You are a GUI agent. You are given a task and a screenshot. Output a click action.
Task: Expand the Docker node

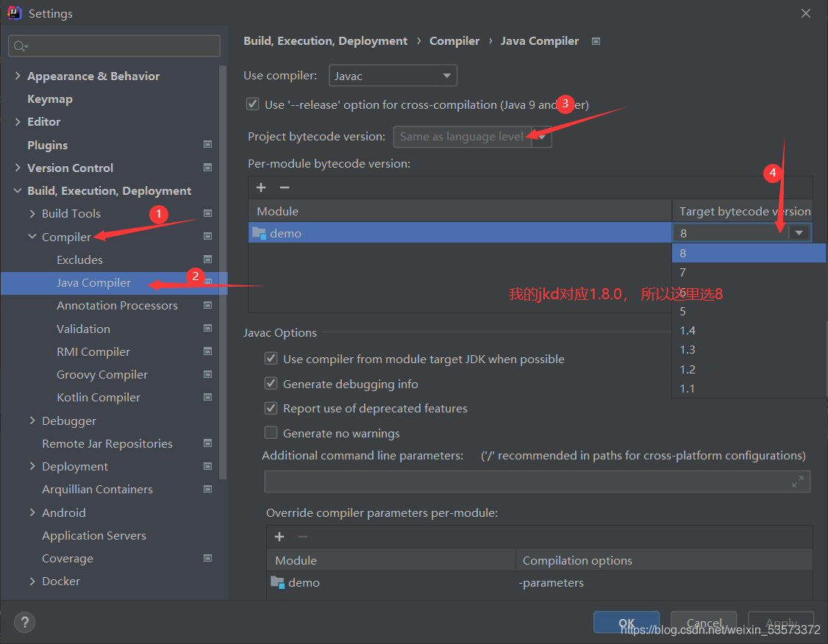tap(32, 582)
